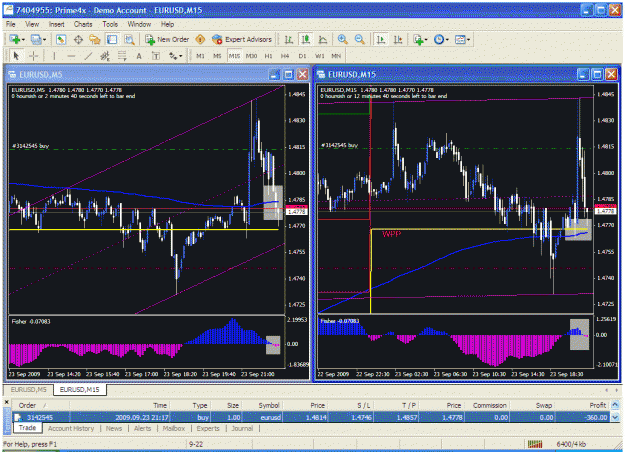The image size is (625, 452).
Task: Expand the New Chart dropdown arrow
Action: pos(24,40)
